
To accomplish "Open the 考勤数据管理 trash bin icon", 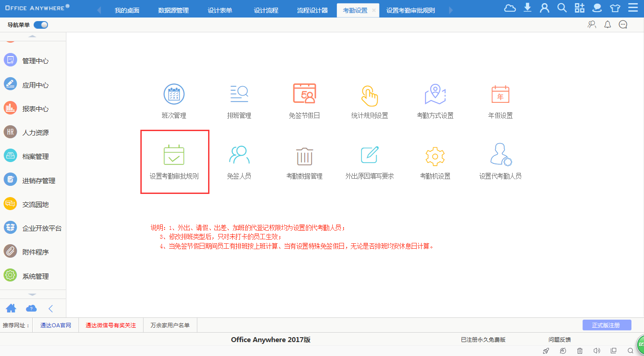I will [304, 156].
